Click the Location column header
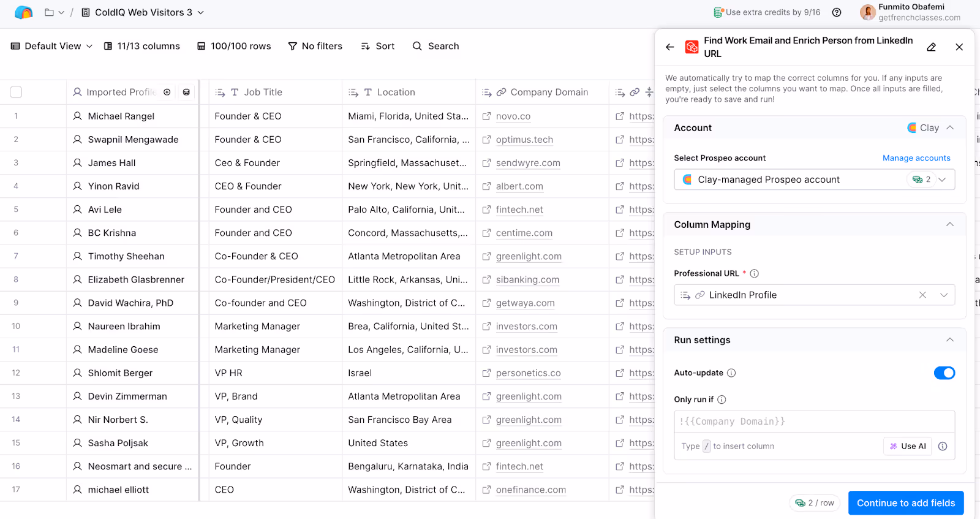Viewport: 980px width, 519px height. point(409,92)
